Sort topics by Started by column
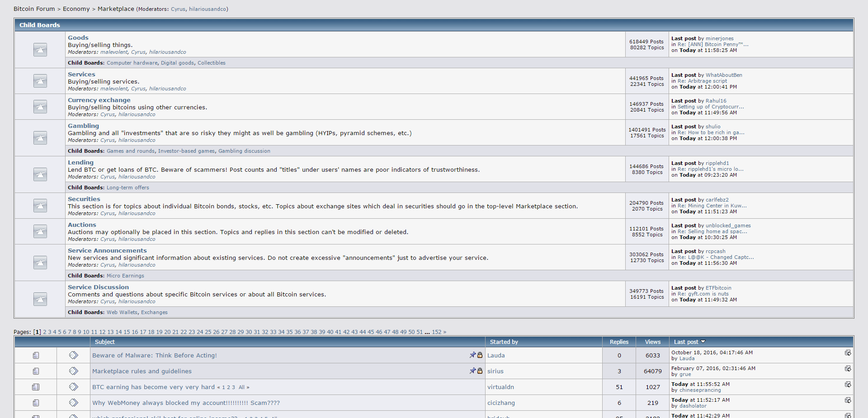This screenshot has width=868, height=418. (x=504, y=342)
